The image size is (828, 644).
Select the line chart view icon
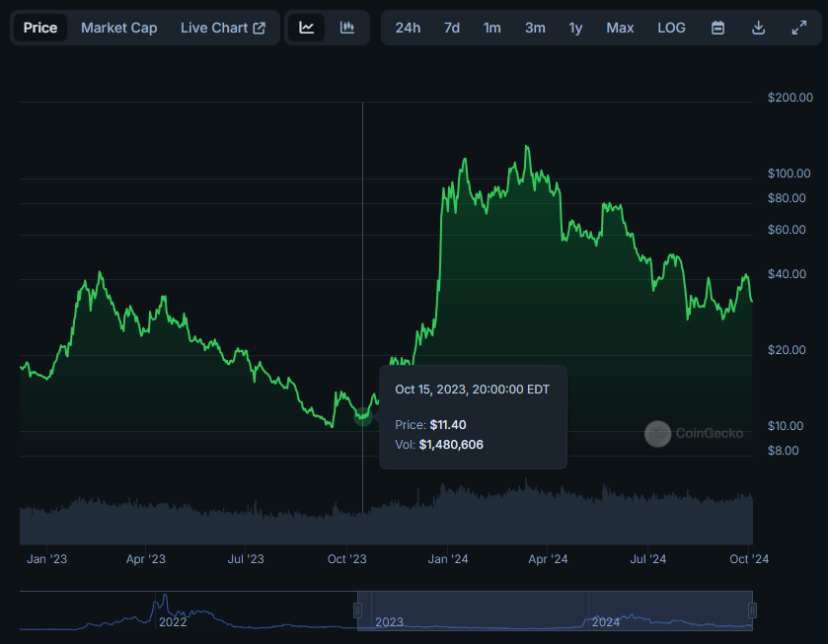(x=307, y=28)
